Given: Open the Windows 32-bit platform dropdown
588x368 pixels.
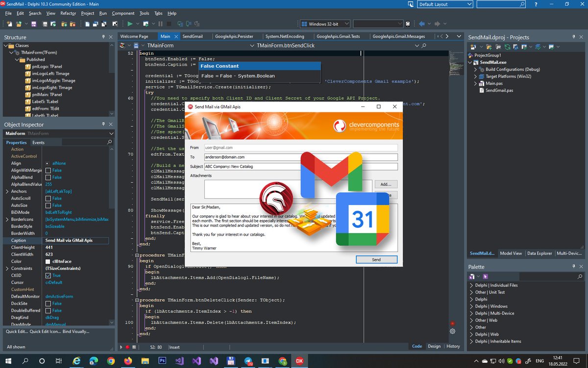Looking at the screenshot, I should click(x=325, y=24).
